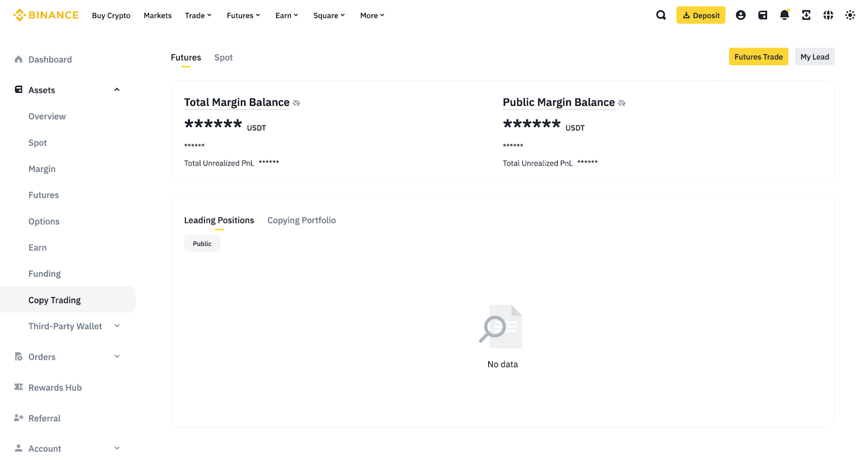Click the My Lead button
Screen dimensions: 868x466
point(815,57)
